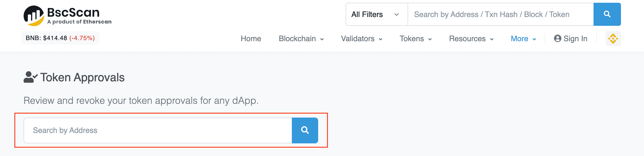Click the Binance chain logo icon

613,38
